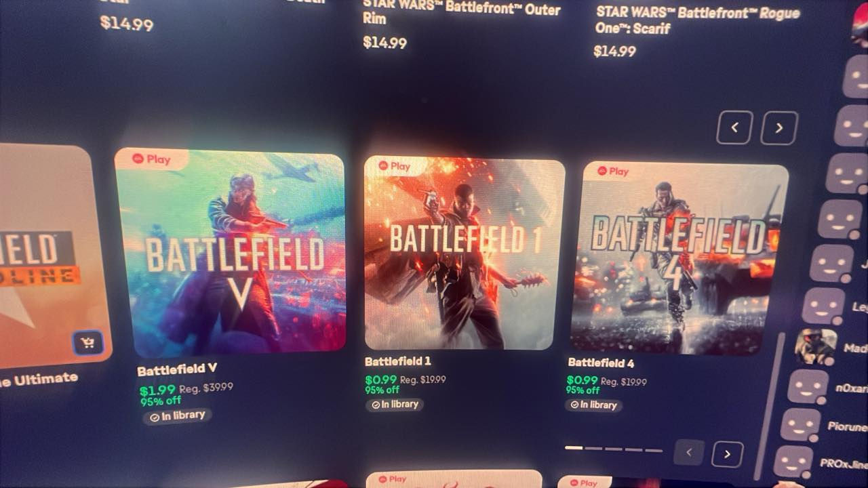Open the Battlefield 4 game cover

[x=678, y=258]
